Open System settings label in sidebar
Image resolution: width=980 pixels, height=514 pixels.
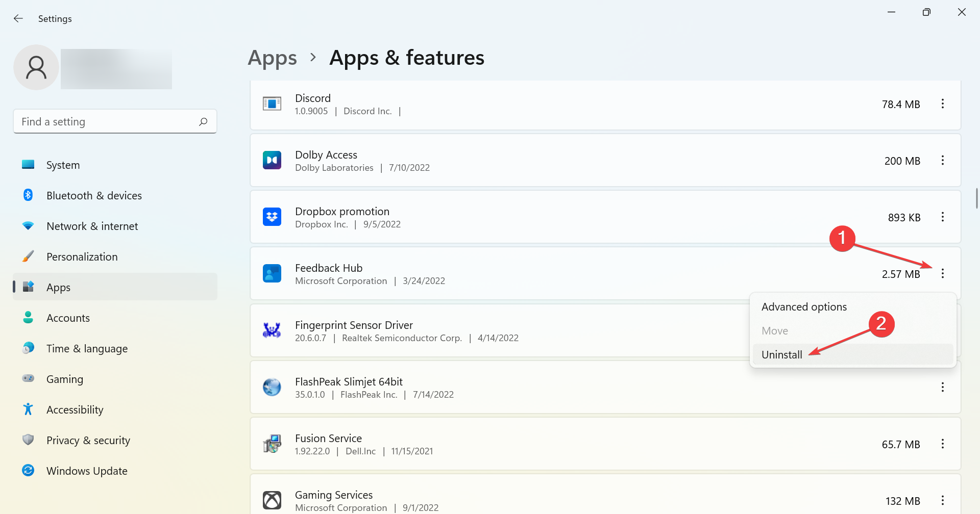63,165
